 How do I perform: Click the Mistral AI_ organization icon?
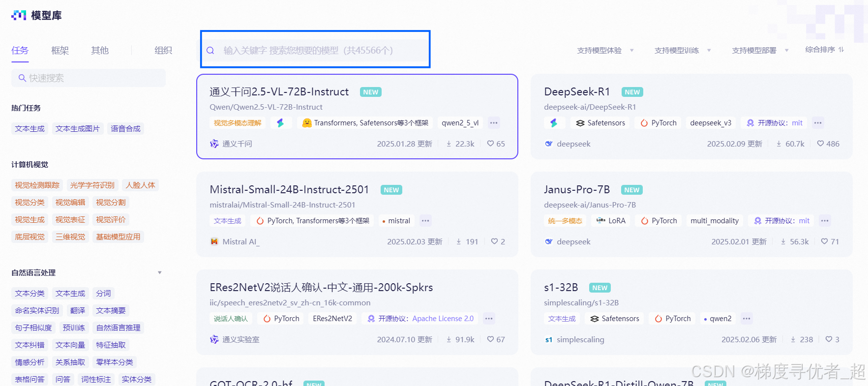(214, 241)
